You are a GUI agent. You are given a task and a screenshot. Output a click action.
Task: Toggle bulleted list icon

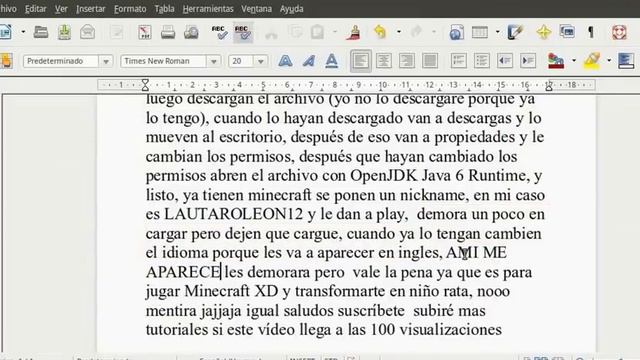[482, 61]
